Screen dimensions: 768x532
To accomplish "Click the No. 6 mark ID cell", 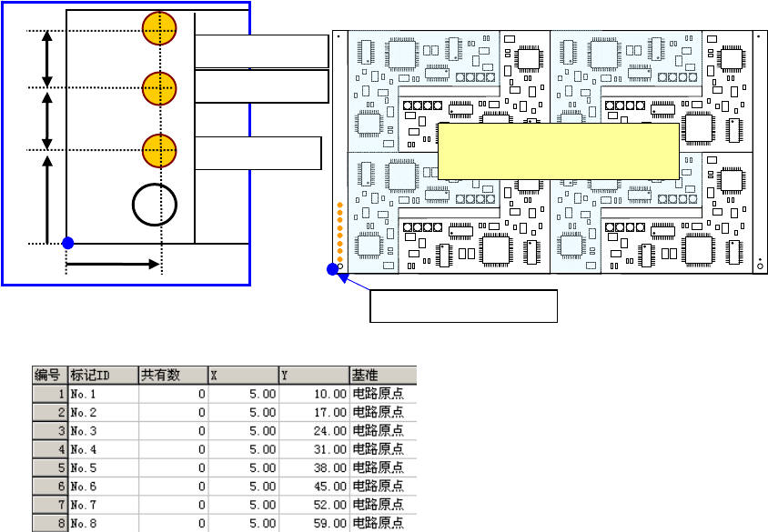I will tap(104, 487).
